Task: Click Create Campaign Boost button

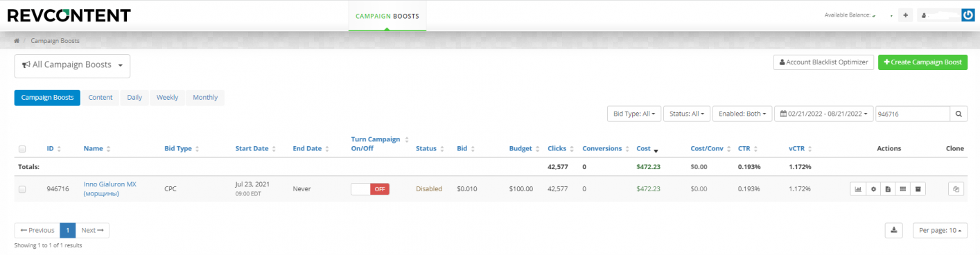Action: [922, 62]
